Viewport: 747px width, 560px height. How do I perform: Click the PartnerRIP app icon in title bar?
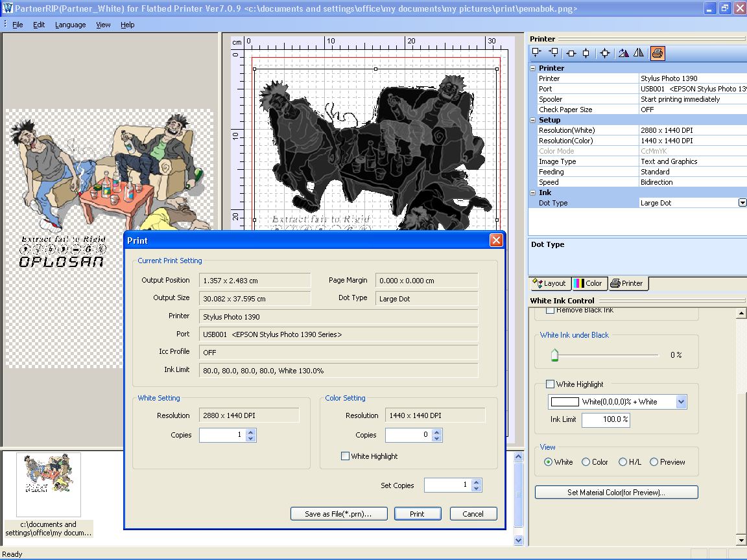point(7,8)
